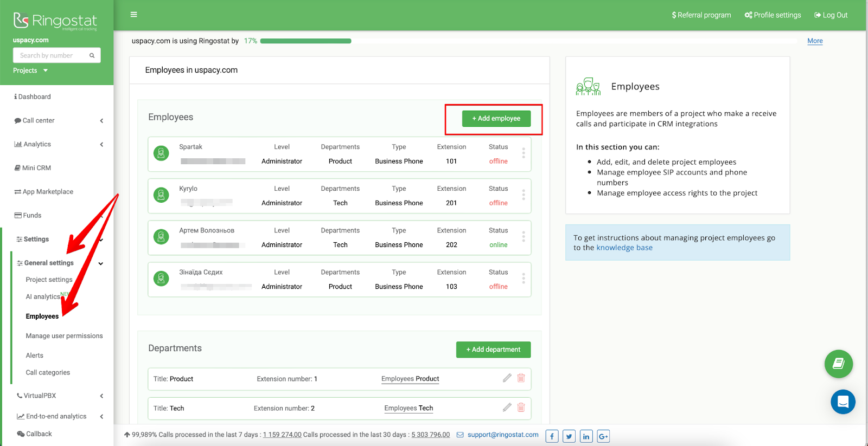Collapse the General settings chevron
Screen dimensions: 868x446
click(101, 263)
